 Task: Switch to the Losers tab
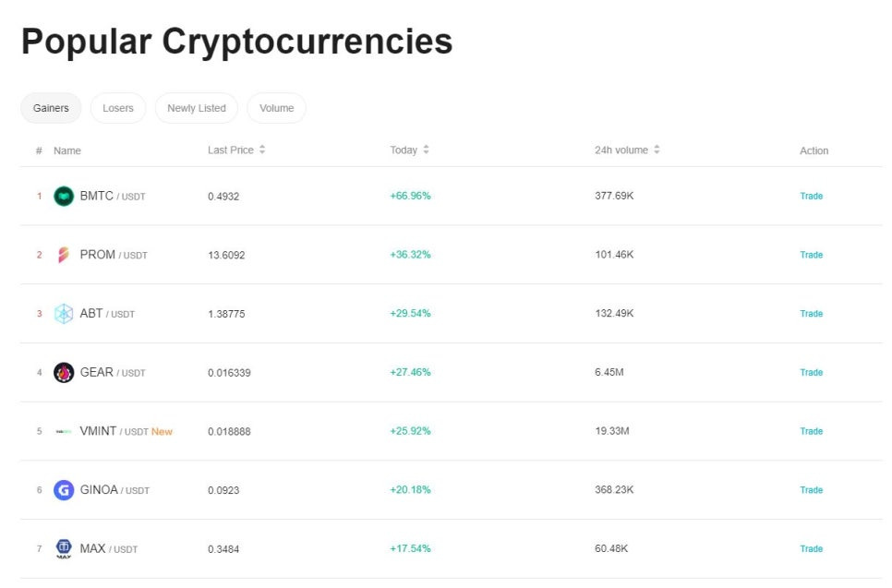tap(118, 108)
